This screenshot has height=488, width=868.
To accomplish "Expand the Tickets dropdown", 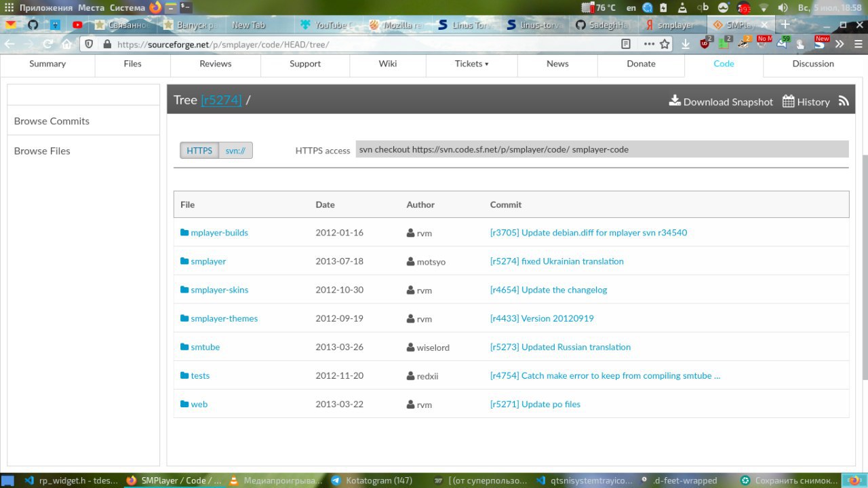I will [x=471, y=64].
